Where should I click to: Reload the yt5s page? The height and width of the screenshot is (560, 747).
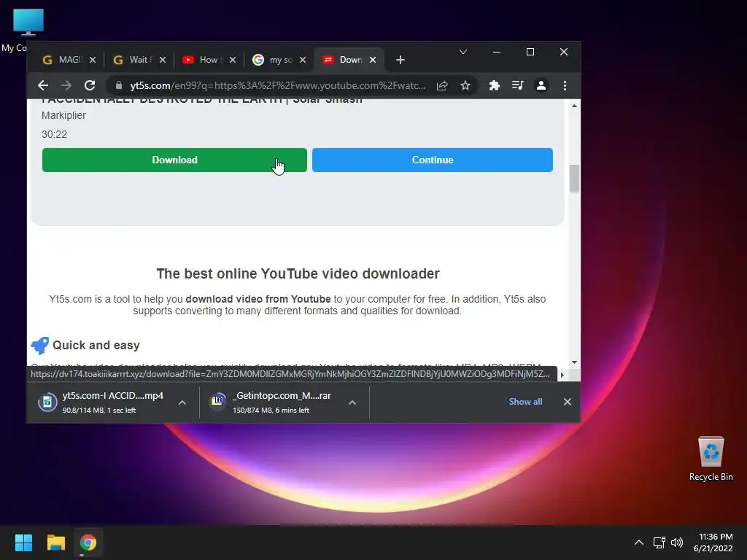tap(90, 85)
